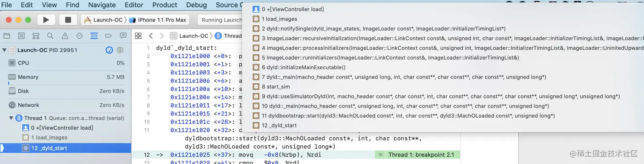Click the Thread 1 icon in navigator
The image size is (644, 164).
pyautogui.click(x=19, y=118)
